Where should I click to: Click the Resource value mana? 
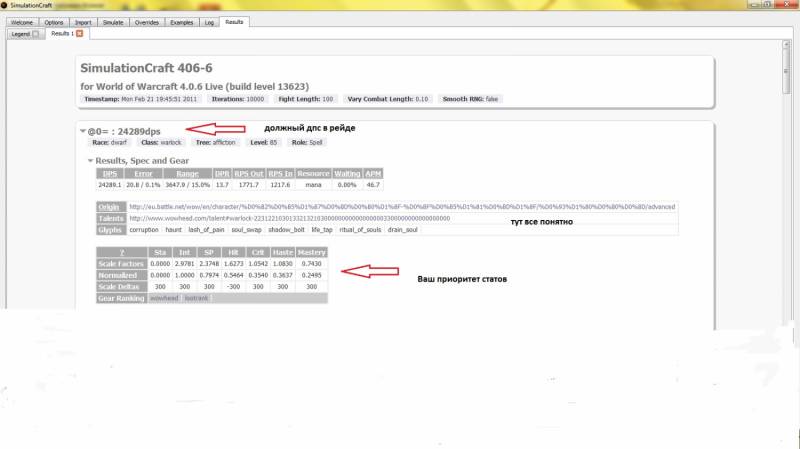313,185
